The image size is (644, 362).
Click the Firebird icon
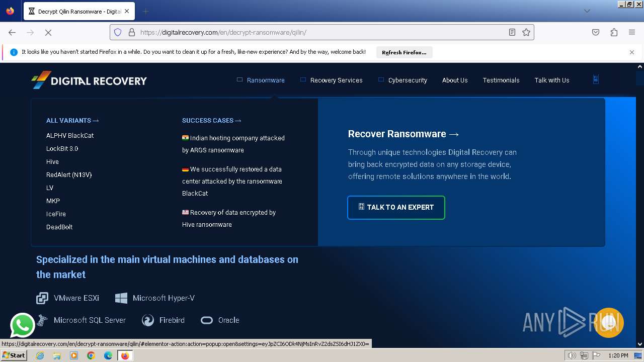coord(148,320)
